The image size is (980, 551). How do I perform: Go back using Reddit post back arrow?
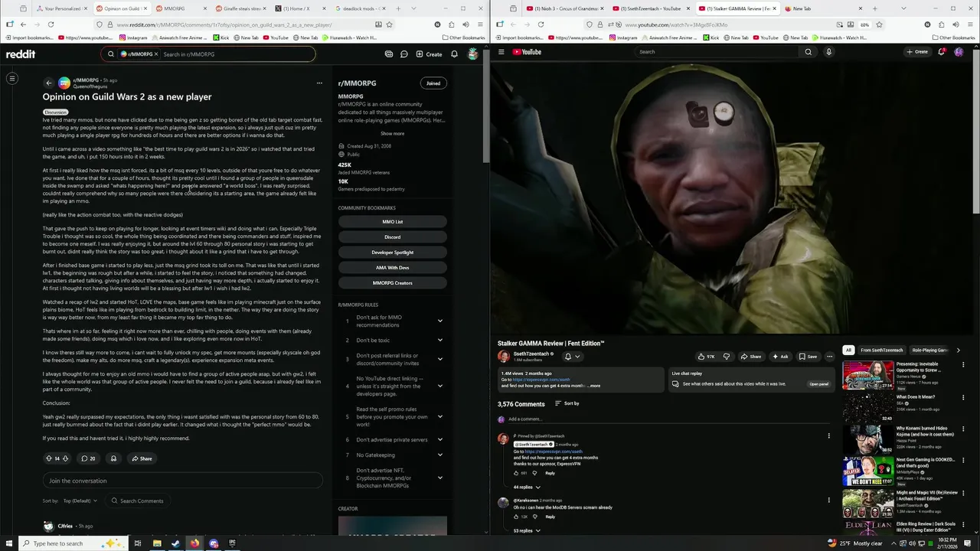click(x=49, y=83)
